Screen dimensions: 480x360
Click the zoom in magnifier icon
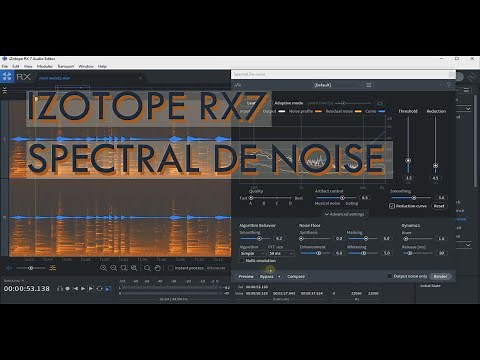103,268
